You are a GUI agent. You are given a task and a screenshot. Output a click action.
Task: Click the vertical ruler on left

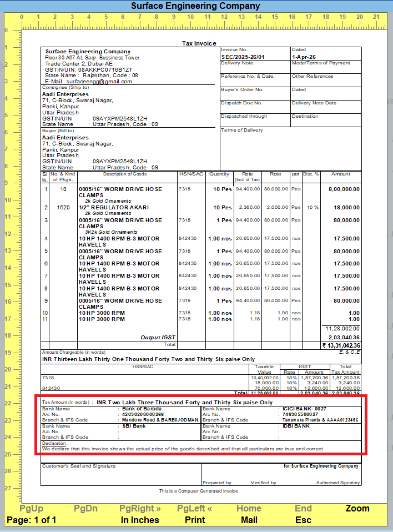(x=13, y=267)
